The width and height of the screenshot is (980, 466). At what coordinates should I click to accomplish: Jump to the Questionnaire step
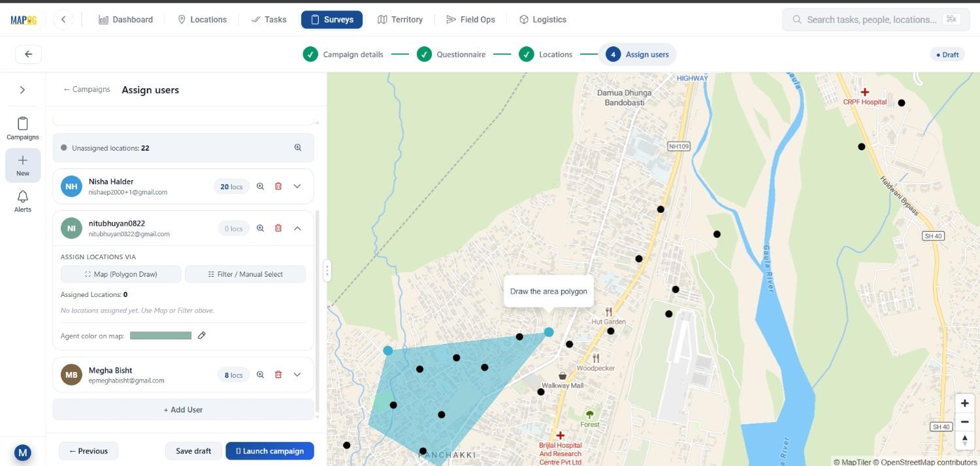451,54
